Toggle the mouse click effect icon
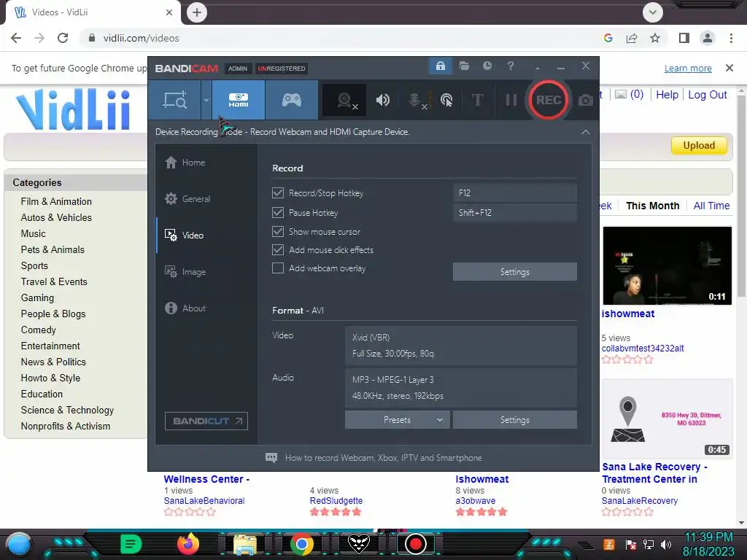 pyautogui.click(x=446, y=100)
